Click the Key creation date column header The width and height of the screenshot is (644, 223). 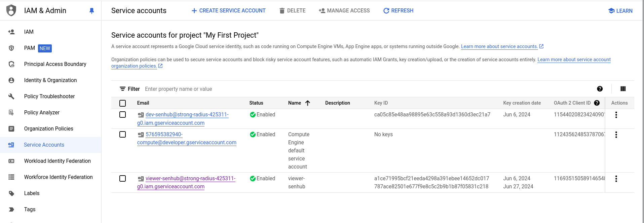click(522, 103)
